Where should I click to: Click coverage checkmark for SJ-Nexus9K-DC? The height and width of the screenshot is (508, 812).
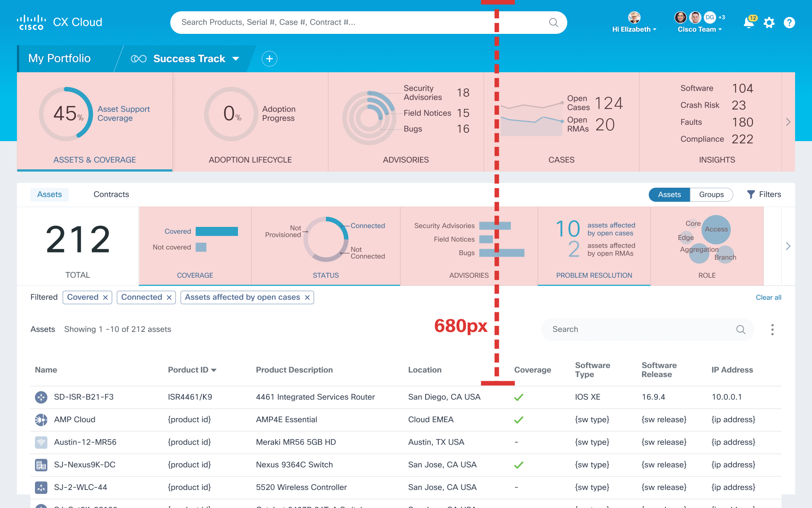pyautogui.click(x=519, y=465)
